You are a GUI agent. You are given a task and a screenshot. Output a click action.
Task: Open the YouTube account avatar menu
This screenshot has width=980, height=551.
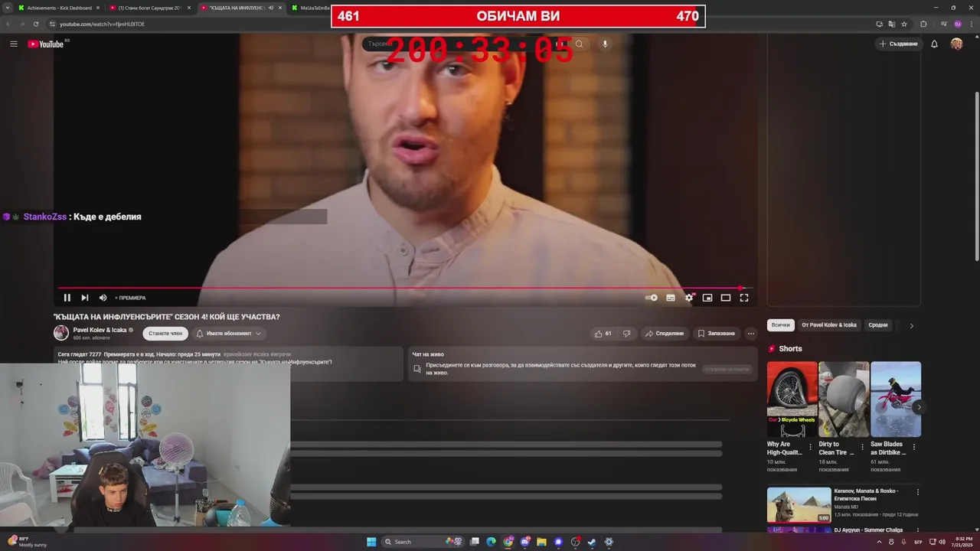tap(956, 44)
